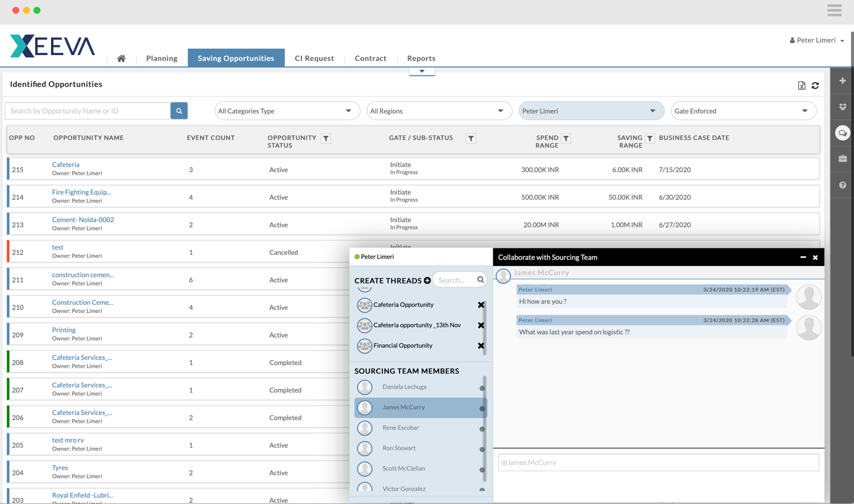Open the All Regions dropdown
Viewport: 854px width, 504px height.
(x=439, y=111)
